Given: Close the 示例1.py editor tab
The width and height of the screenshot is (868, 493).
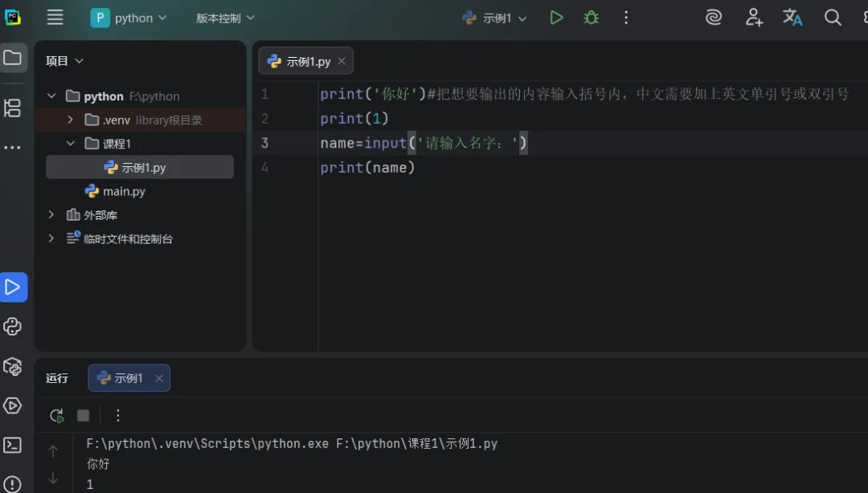Looking at the screenshot, I should click(x=342, y=61).
